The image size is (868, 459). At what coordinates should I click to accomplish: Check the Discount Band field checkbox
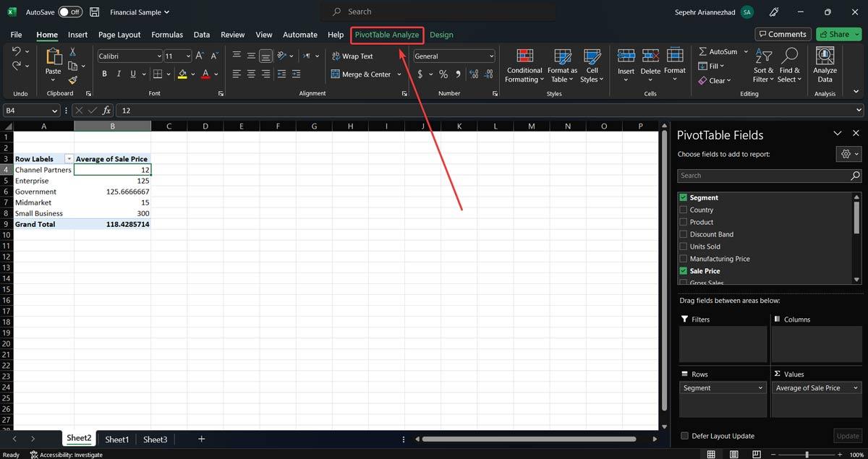point(684,234)
